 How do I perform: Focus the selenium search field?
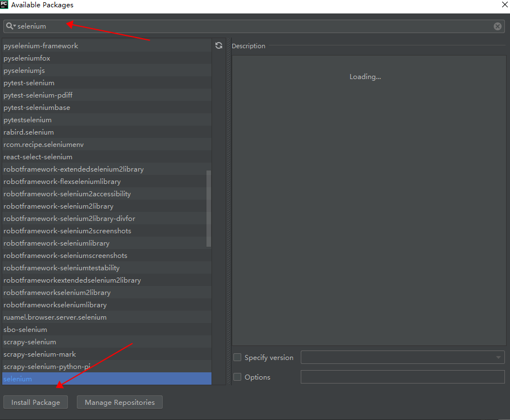tap(254, 26)
